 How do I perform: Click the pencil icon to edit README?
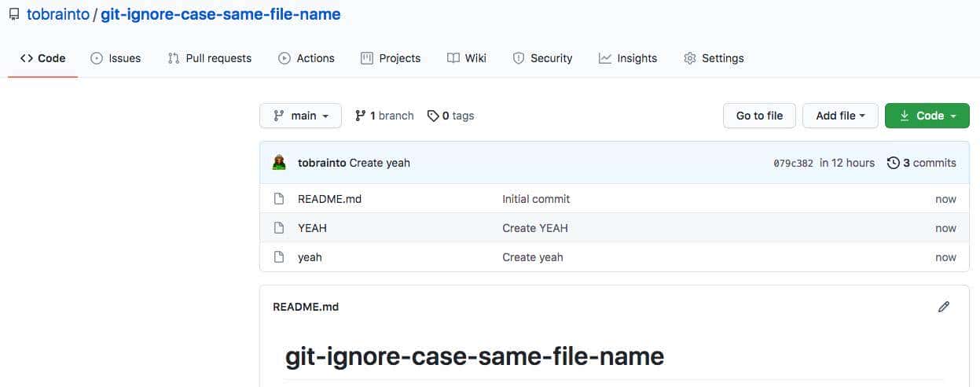point(944,307)
